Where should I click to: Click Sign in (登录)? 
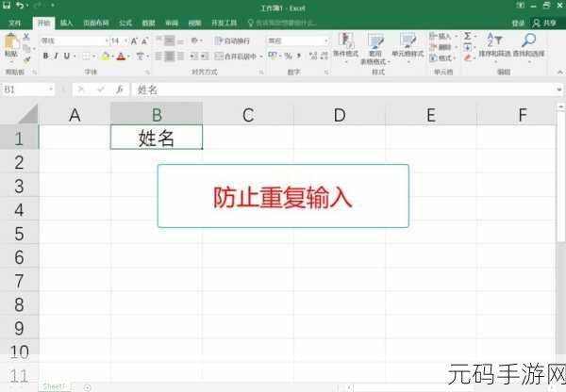tap(518, 24)
